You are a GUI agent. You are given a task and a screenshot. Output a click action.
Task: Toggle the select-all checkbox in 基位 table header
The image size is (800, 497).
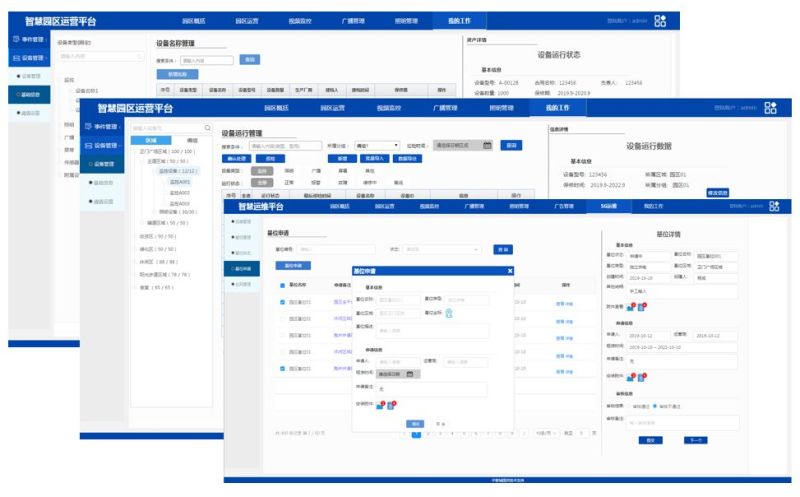pos(283,285)
